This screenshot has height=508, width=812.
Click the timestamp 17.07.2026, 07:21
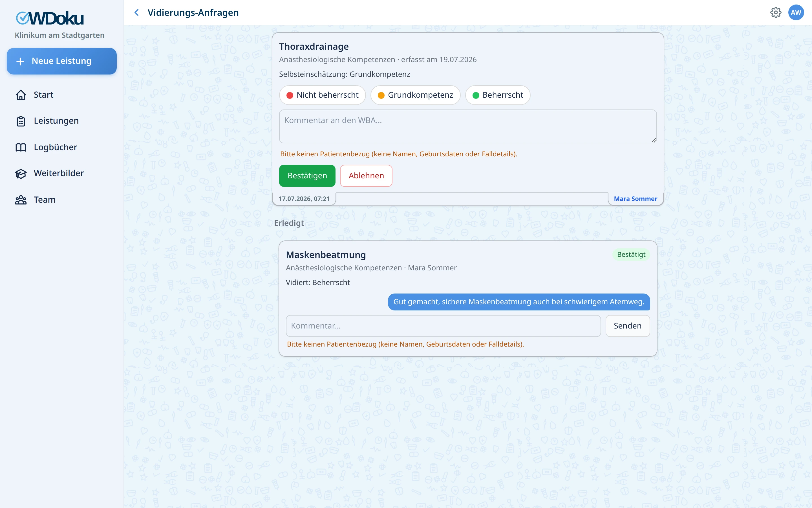(x=304, y=199)
